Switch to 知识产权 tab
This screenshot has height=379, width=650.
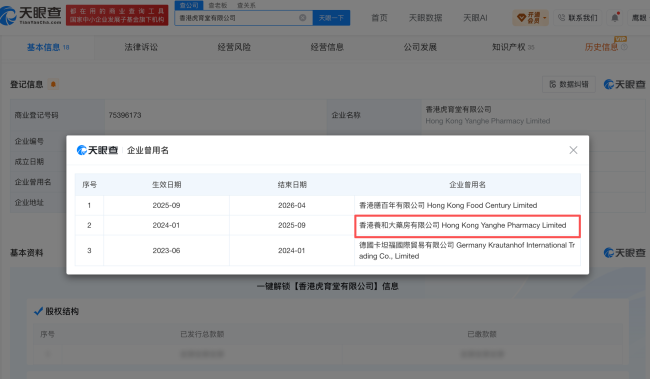click(x=513, y=47)
